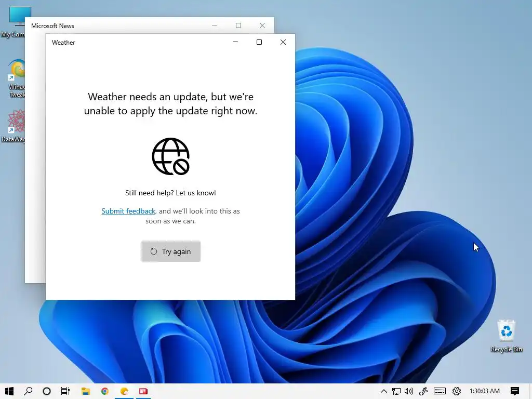Screen dimensions: 532x399
Task: Open taskbar Search magnifier
Action: click(x=28, y=391)
